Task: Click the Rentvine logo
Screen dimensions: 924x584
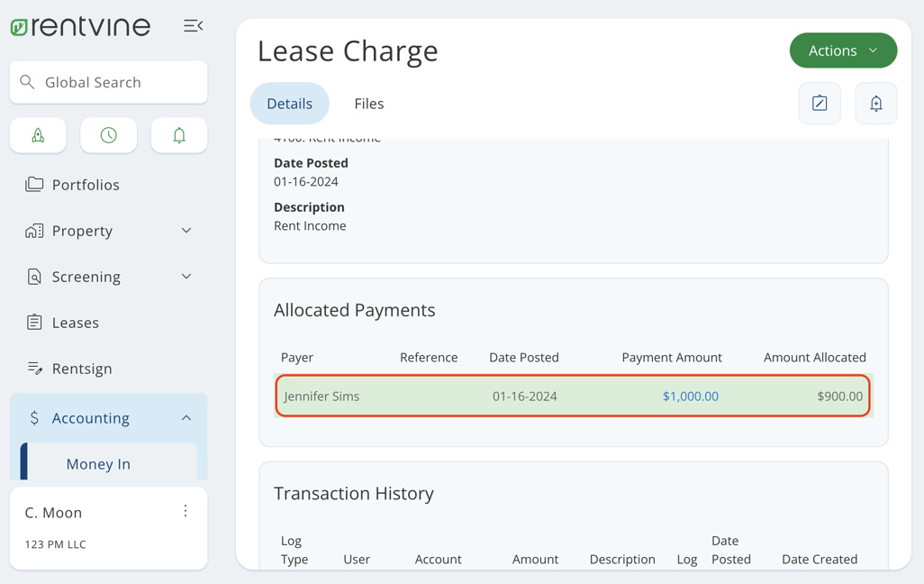Action: (80, 26)
